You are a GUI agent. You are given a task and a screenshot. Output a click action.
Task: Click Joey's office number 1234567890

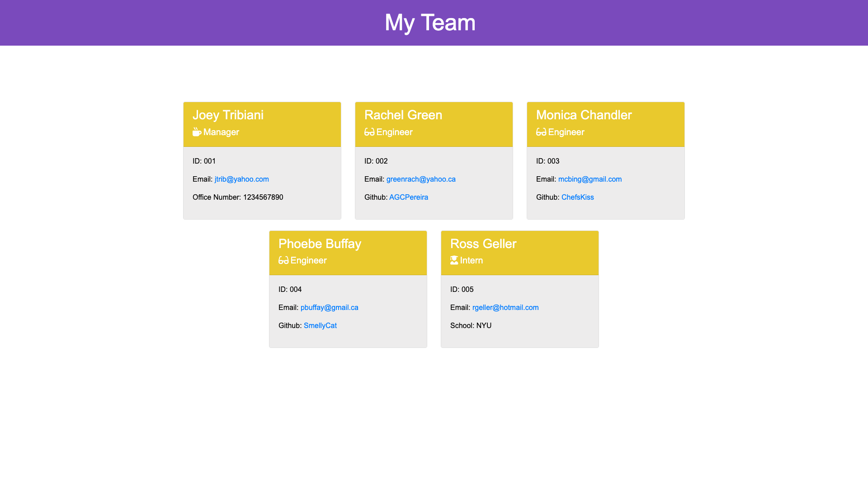(x=263, y=197)
